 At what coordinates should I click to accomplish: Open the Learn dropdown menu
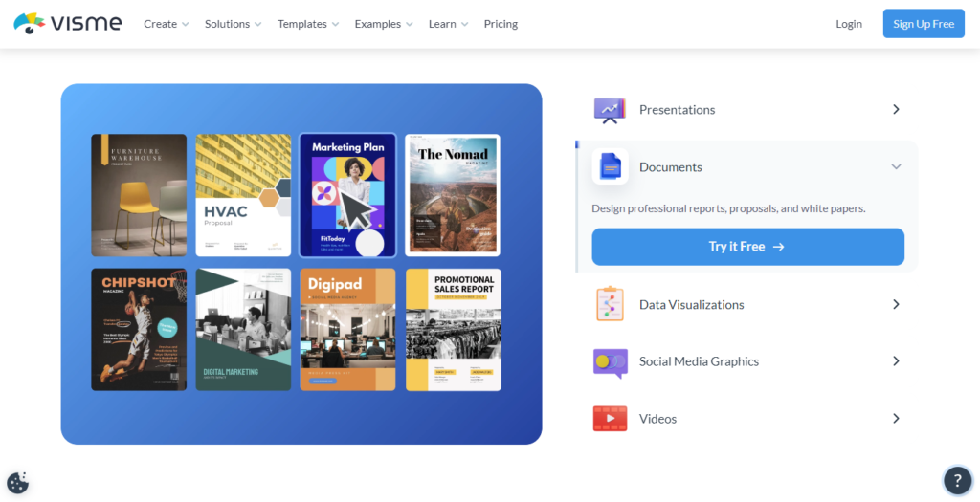click(448, 24)
